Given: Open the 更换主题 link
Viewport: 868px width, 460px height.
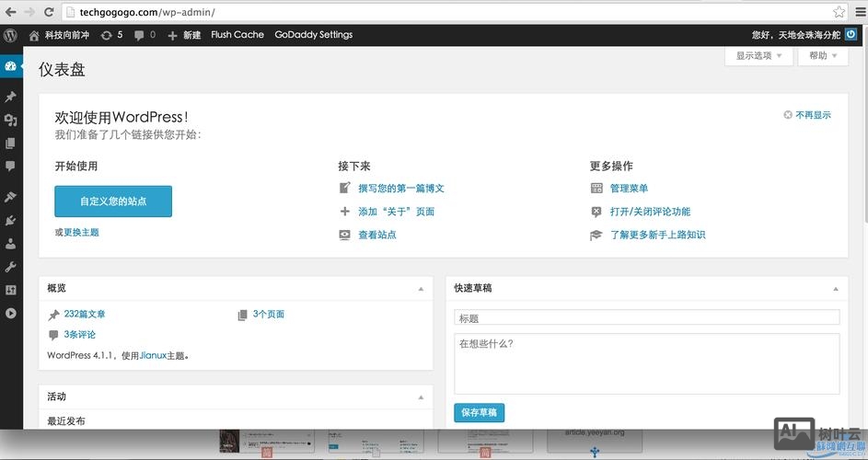Looking at the screenshot, I should coord(81,233).
